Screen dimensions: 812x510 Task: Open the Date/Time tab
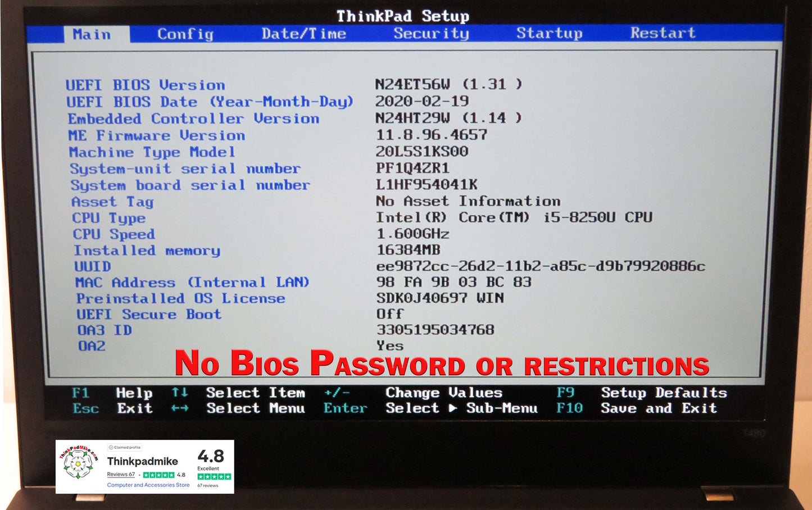tap(303, 34)
